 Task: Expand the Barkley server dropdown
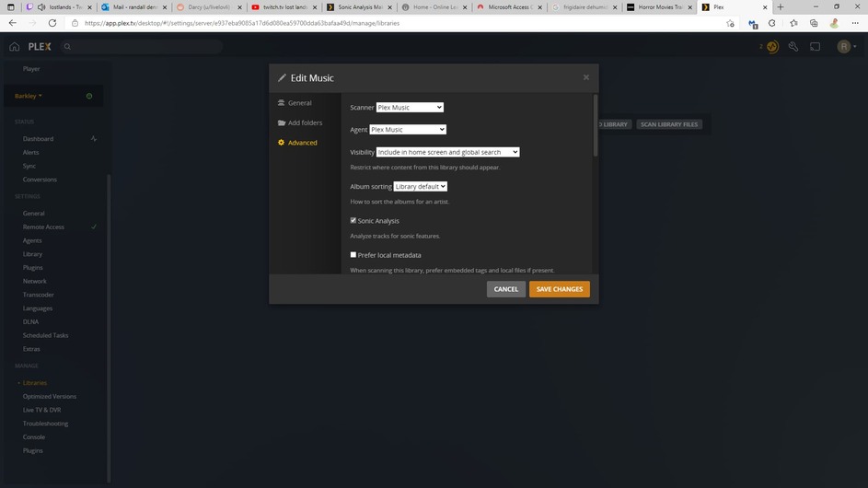point(29,96)
